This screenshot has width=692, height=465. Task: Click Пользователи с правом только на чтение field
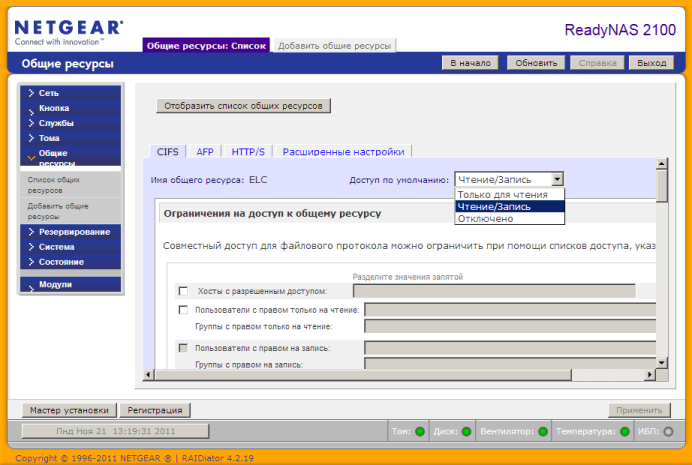point(510,310)
